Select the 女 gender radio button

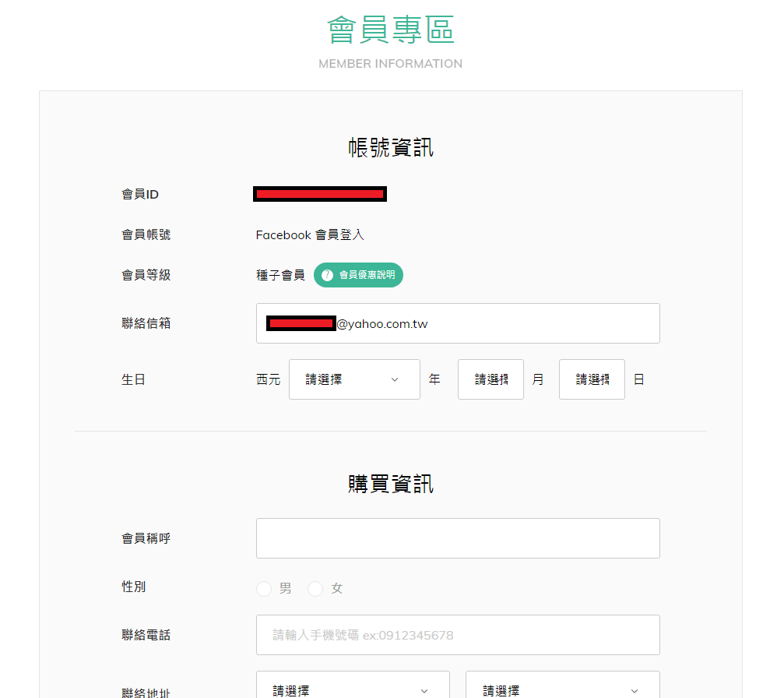[315, 588]
